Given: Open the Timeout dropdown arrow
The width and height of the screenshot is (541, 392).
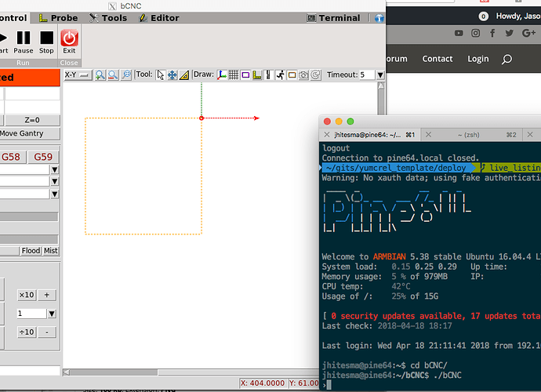Looking at the screenshot, I should click(x=380, y=75).
